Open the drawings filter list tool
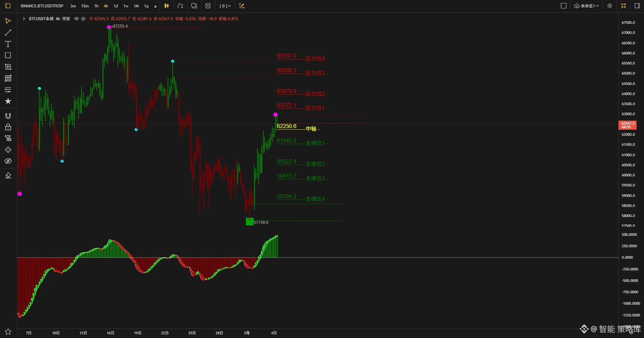The width and height of the screenshot is (644, 338). 8,138
